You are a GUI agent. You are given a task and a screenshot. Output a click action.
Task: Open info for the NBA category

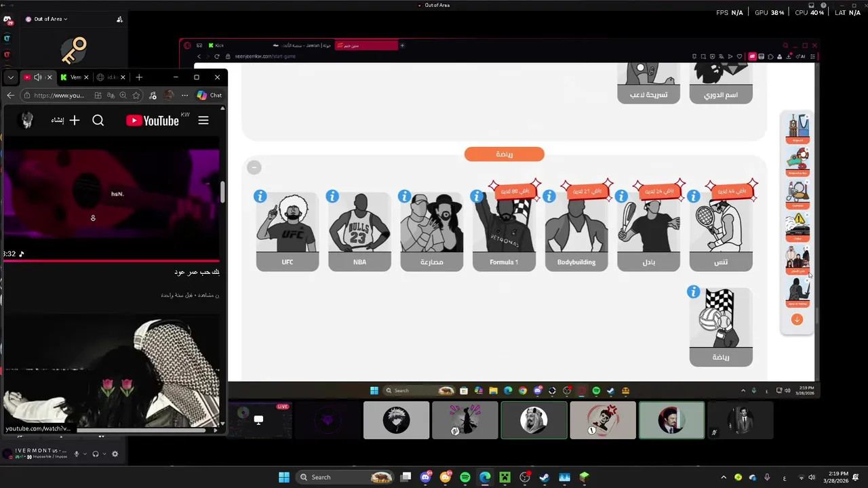[332, 196]
